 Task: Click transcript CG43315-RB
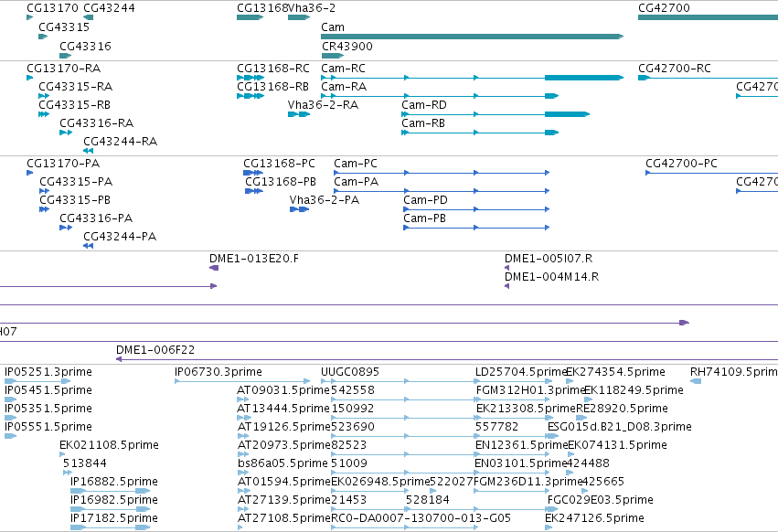[x=74, y=105]
